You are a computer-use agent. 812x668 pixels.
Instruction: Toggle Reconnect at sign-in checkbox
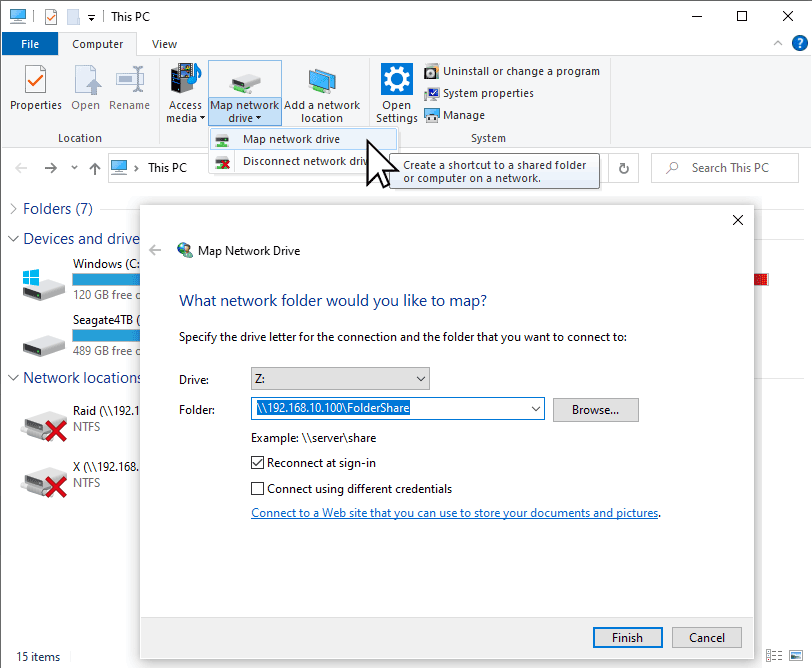pos(257,462)
